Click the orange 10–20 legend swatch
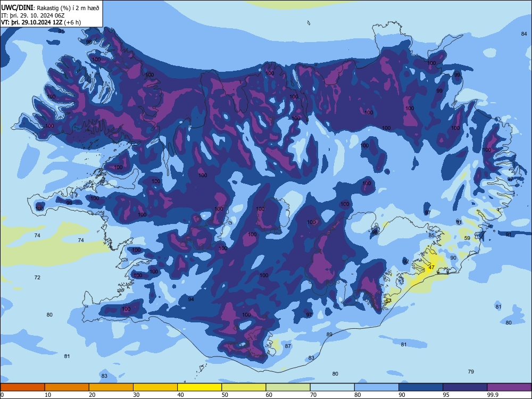Screen dimensions: 532x399 [x=67, y=387]
